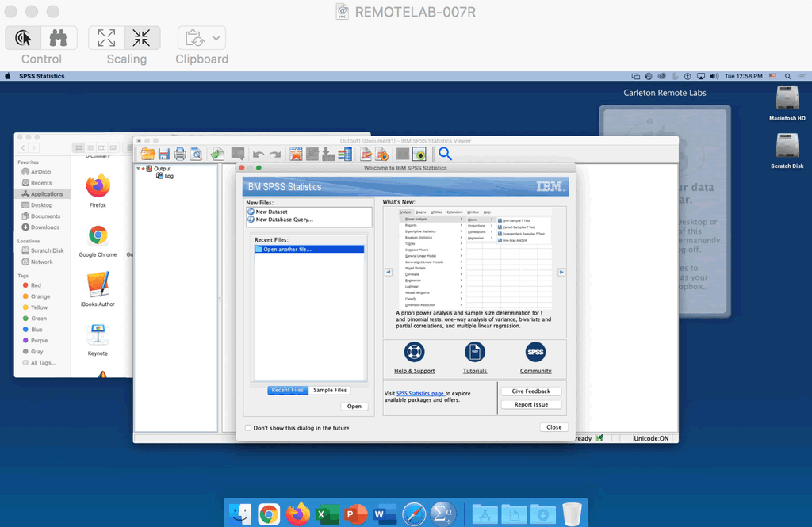Open the Apple menu

coord(8,76)
